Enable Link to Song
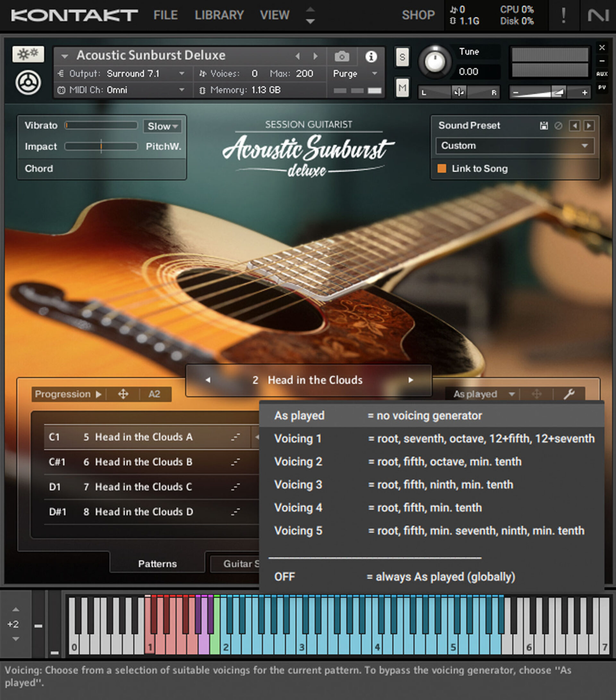The image size is (616, 700). pyautogui.click(x=442, y=168)
